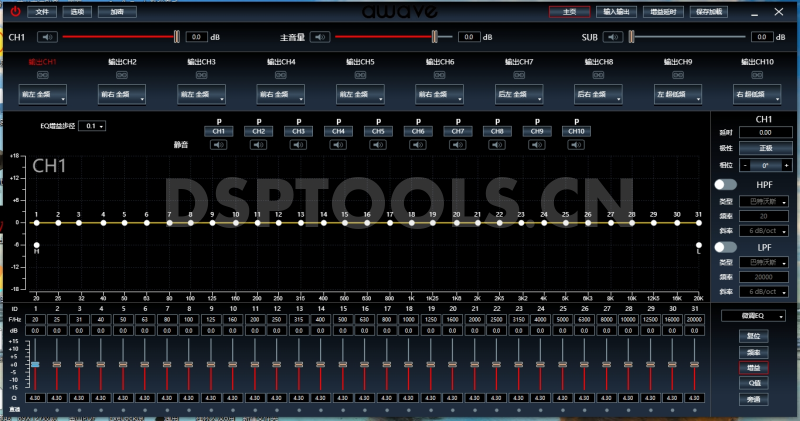The width and height of the screenshot is (800, 421).
Task: Click the SUB volume slider handle
Action: click(631, 37)
